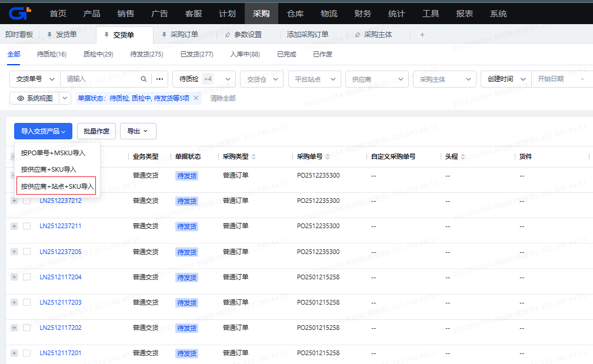Check the checkbox for row LN2512117201

[26, 353]
